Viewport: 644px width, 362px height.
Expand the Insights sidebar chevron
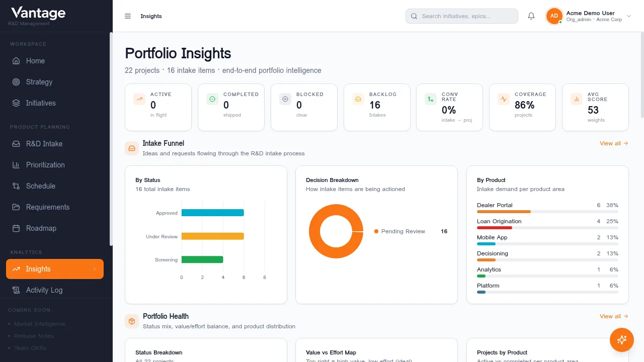click(94, 269)
